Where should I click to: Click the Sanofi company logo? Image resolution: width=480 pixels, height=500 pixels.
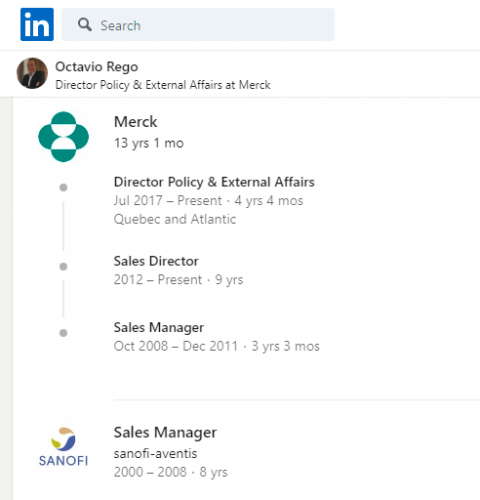click(x=63, y=447)
